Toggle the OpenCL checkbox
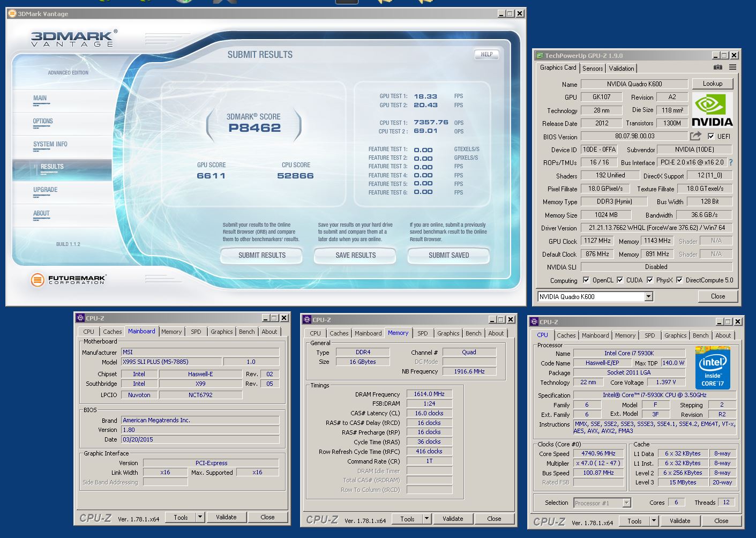The image size is (756, 538). point(586,280)
